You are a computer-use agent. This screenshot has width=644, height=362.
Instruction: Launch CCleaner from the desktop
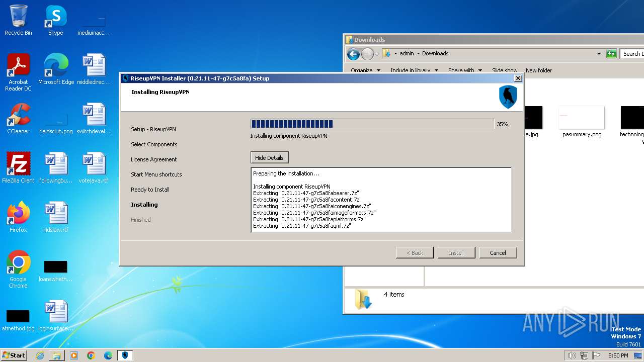pos(18,118)
